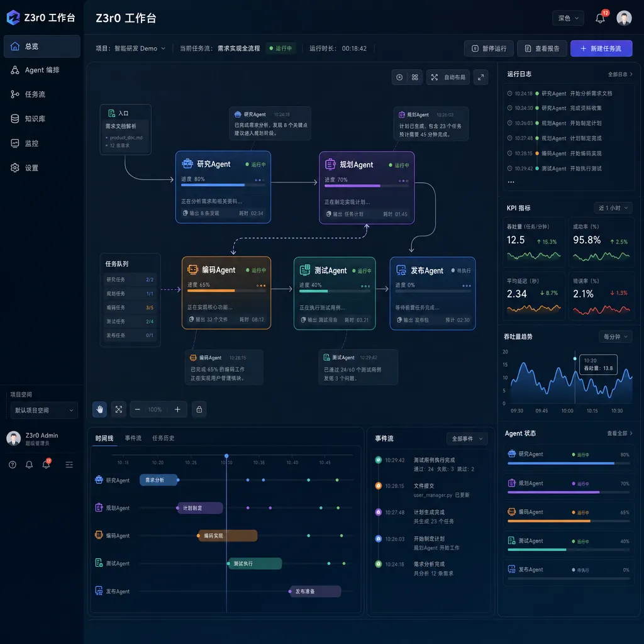Viewport: 644px width, 644px height.
Task: Click the Z3r0 logo icon
Action: [x=13, y=18]
